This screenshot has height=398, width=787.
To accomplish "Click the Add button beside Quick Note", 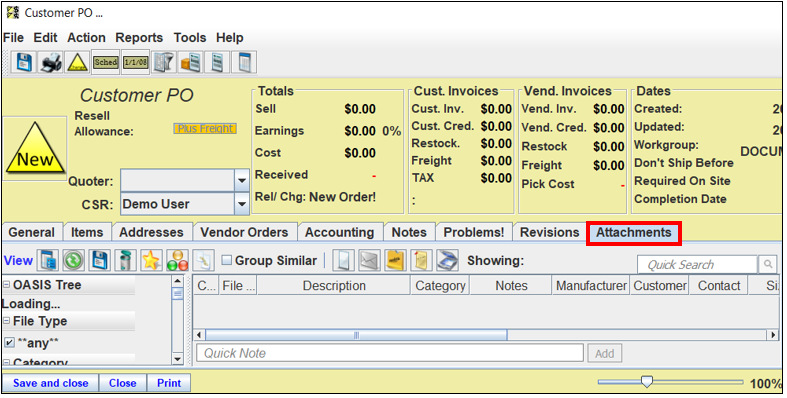I will [x=604, y=353].
